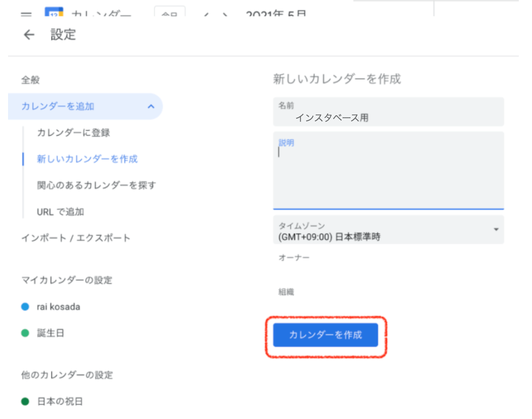Click the blue カレンダーを作成 button
The image size is (532, 419).
pyautogui.click(x=325, y=335)
